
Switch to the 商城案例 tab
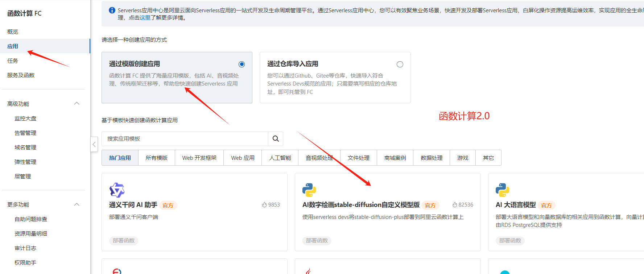pos(395,158)
